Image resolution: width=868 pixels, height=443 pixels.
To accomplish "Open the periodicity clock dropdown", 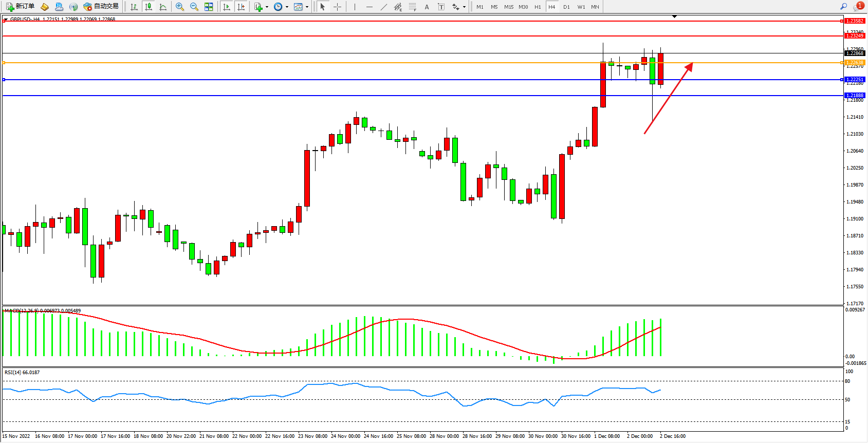I will pos(281,7).
